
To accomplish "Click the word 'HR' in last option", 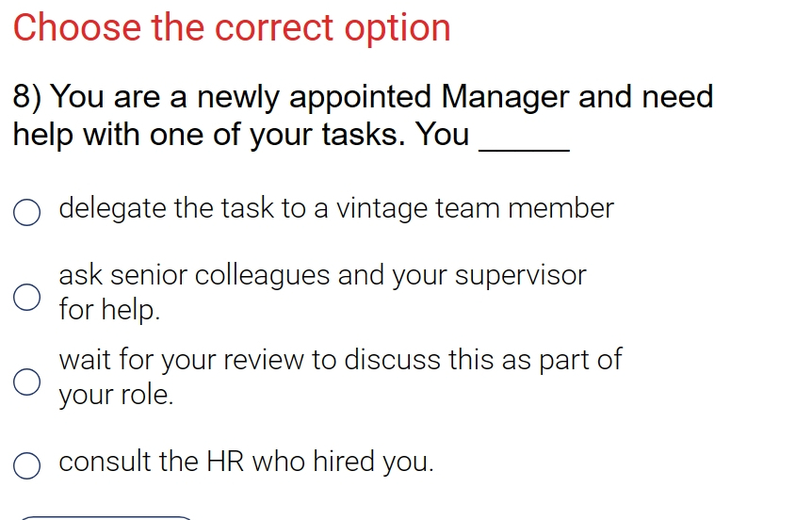I will click(225, 462).
